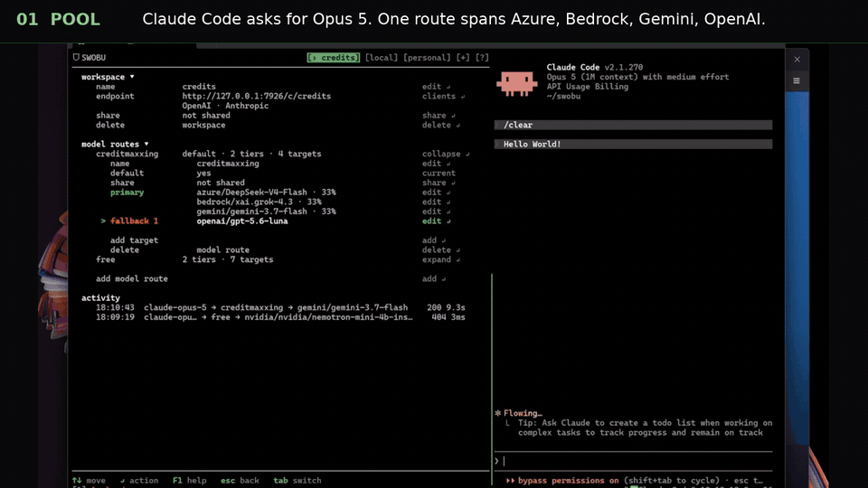868x488 pixels.
Task: Click 'Opus 5 (1M context) with medium effort'
Action: tap(637, 77)
